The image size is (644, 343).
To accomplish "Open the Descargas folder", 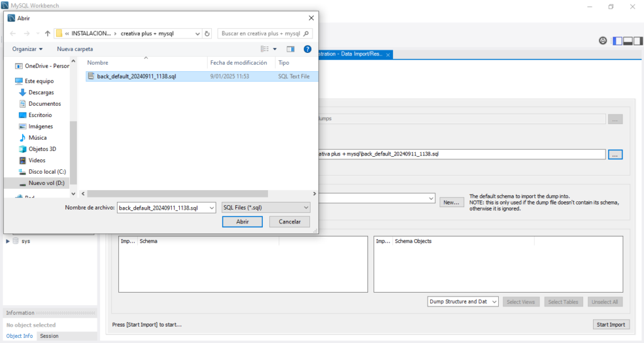I will (x=36, y=93).
